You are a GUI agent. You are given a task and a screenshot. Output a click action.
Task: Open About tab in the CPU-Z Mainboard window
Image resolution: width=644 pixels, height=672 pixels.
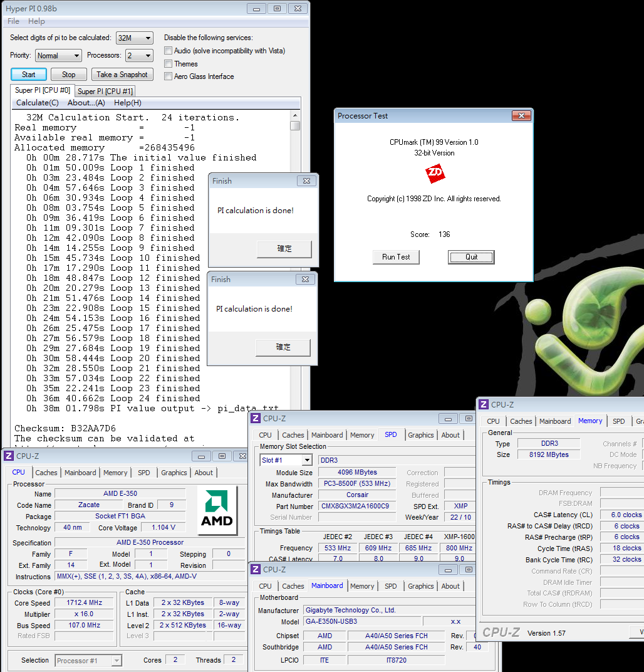pyautogui.click(x=450, y=586)
